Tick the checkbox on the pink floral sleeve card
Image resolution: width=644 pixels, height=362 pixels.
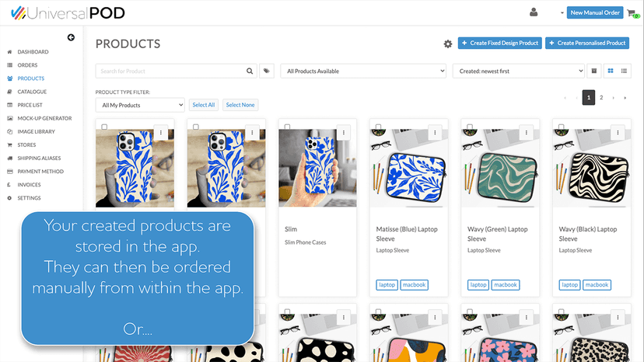pos(470,312)
